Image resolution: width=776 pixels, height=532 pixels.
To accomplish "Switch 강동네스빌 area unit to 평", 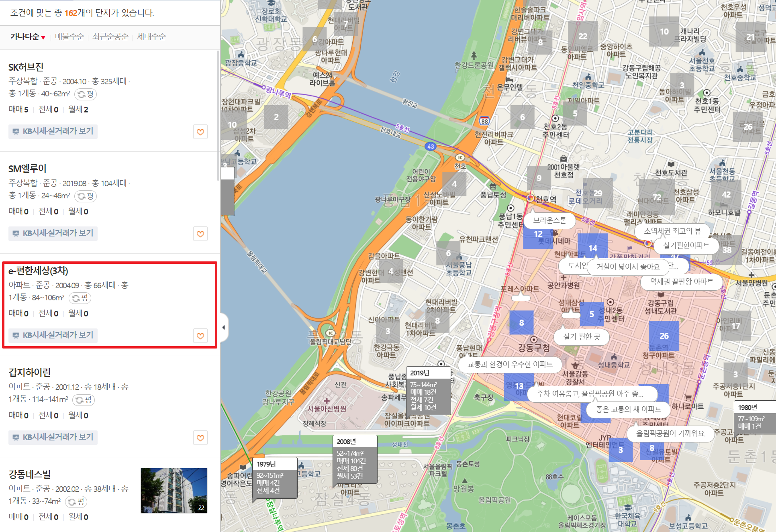I will click(76, 502).
